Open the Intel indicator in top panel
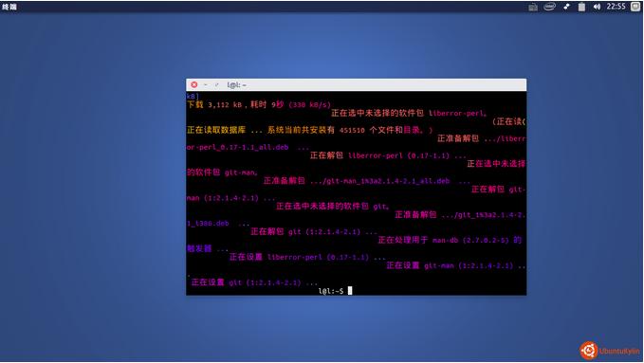The image size is (644, 363). point(549,7)
